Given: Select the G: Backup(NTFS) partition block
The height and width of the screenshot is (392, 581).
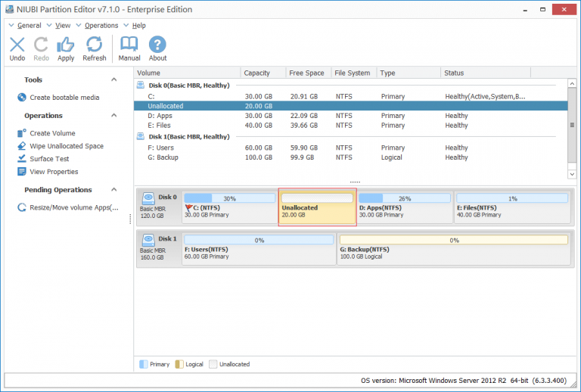Looking at the screenshot, I should point(454,249).
